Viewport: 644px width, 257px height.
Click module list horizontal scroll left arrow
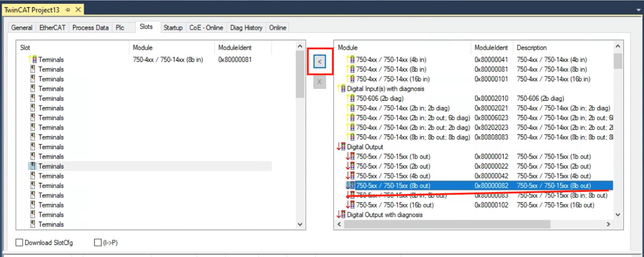tap(339, 224)
